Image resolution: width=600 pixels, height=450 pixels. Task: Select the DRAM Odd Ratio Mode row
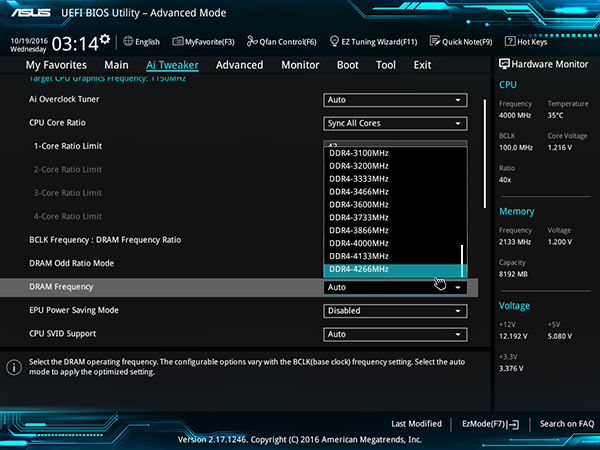(72, 263)
